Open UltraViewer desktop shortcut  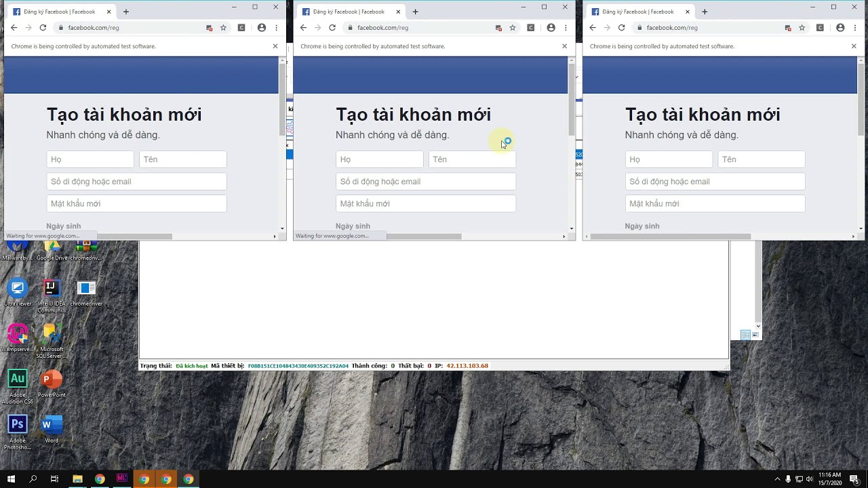pyautogui.click(x=18, y=292)
